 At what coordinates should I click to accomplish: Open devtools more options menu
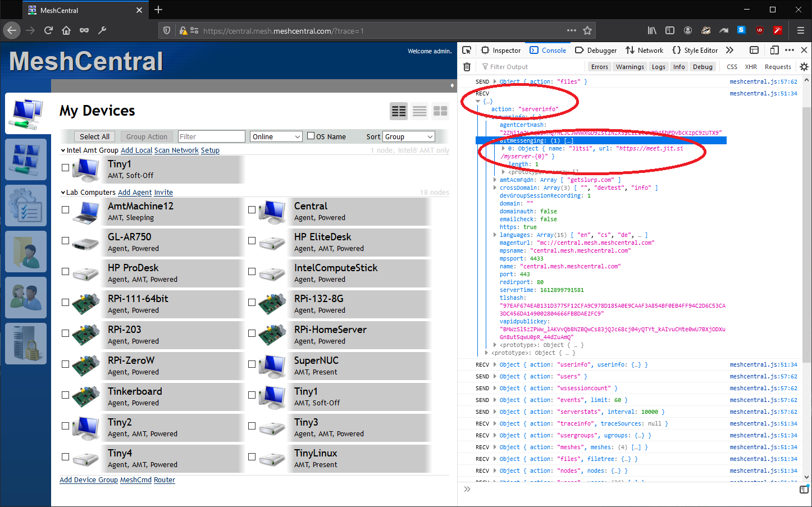790,50
